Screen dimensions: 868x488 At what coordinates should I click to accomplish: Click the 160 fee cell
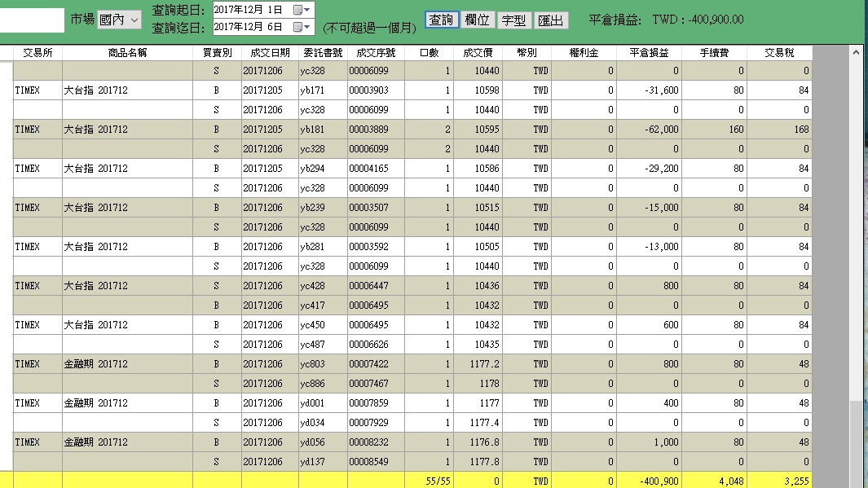tap(714, 130)
